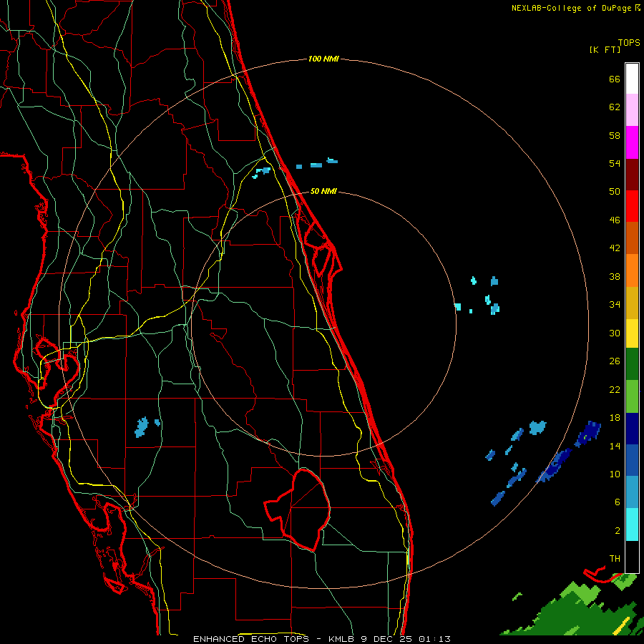Select the gold legend swatch
The width and height of the screenshot is (644, 644).
(x=632, y=303)
